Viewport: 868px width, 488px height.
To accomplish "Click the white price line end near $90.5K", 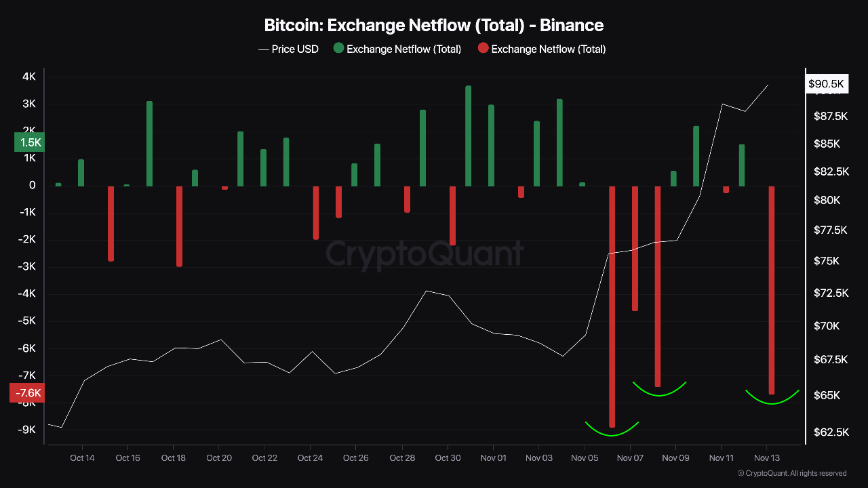I will [768, 85].
